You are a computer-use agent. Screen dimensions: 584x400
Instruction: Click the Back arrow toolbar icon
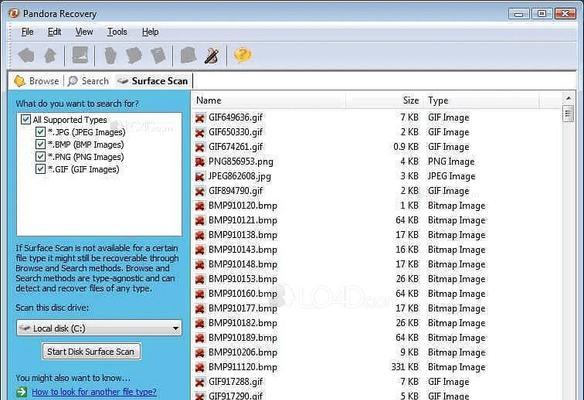(26, 56)
